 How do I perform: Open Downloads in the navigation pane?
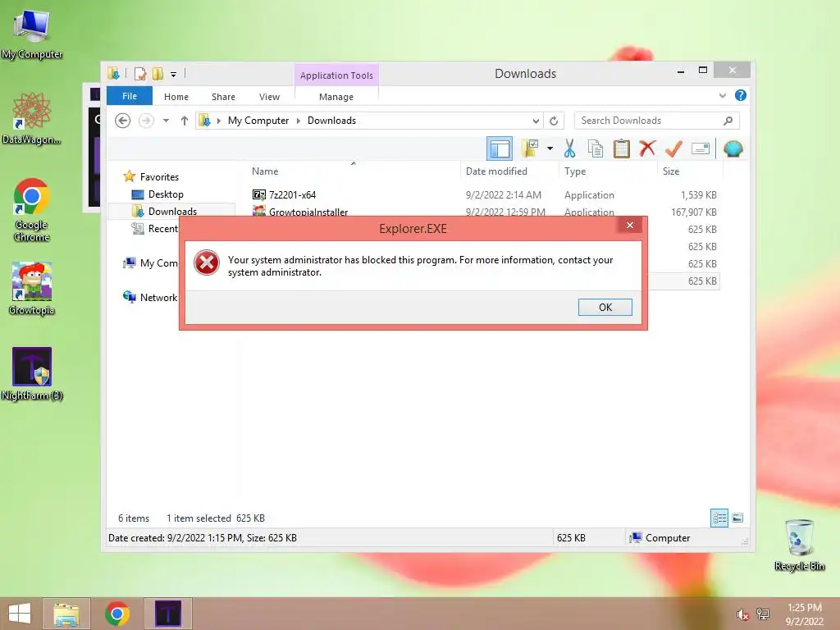point(172,211)
